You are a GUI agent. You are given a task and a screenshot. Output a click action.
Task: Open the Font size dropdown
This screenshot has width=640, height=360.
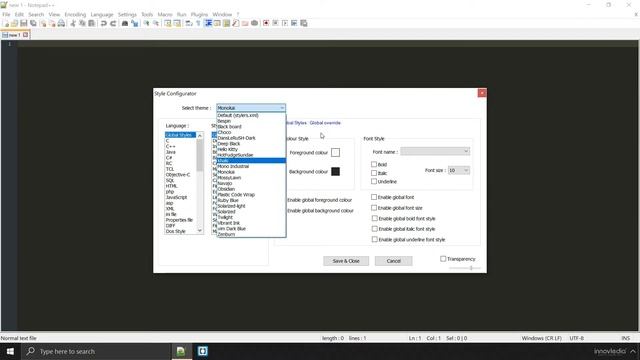(459, 170)
